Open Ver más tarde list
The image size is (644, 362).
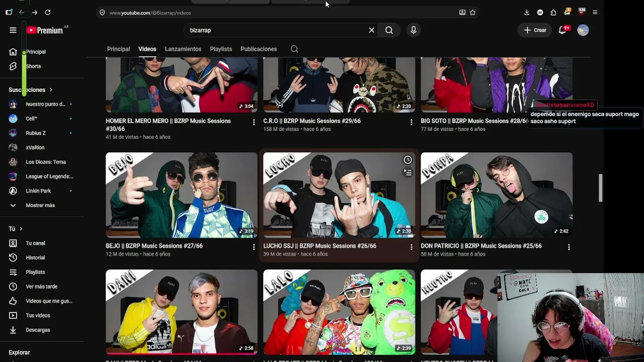[42, 287]
